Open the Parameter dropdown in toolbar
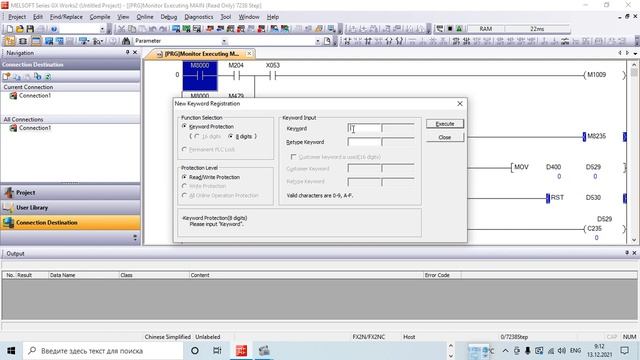 point(224,41)
